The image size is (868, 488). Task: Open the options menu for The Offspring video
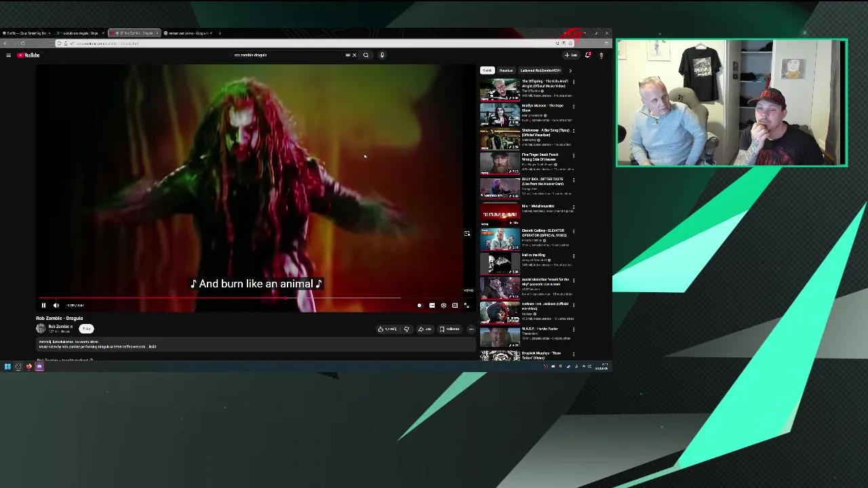point(574,82)
